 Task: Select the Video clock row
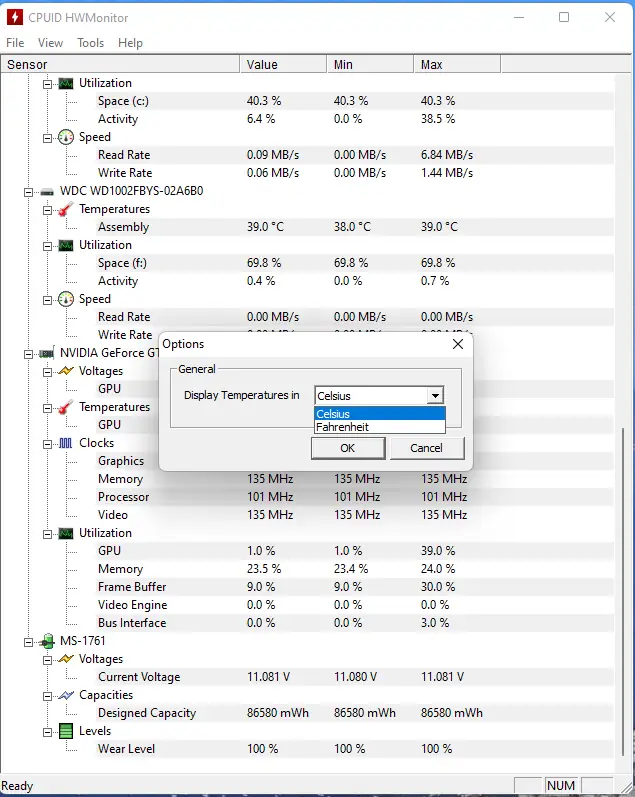click(354, 515)
